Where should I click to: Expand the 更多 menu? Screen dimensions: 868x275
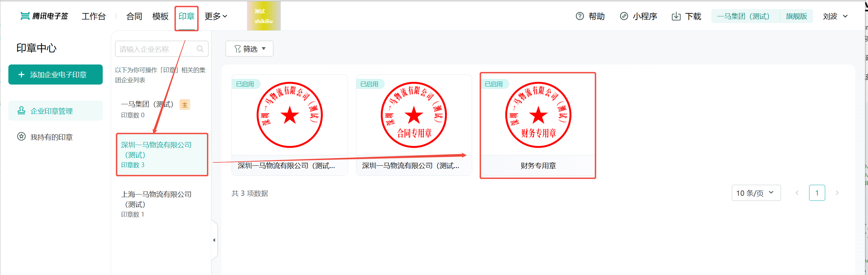point(215,16)
